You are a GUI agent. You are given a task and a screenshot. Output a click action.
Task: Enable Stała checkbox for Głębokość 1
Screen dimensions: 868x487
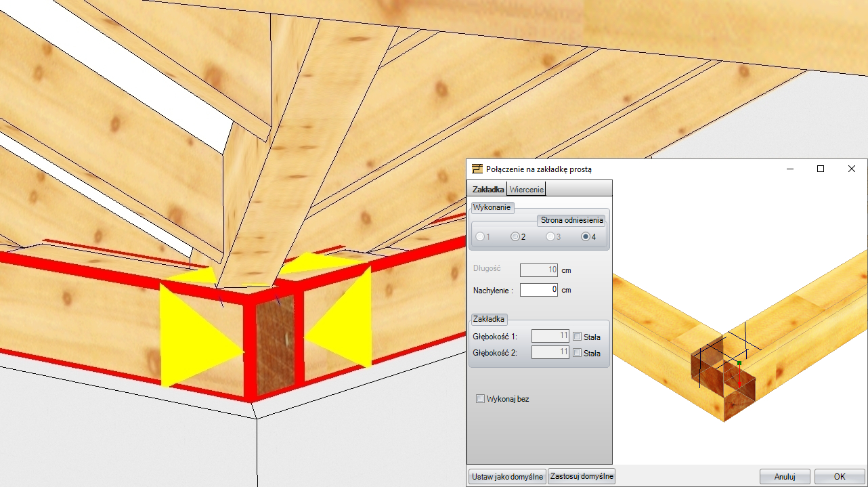[x=577, y=336]
